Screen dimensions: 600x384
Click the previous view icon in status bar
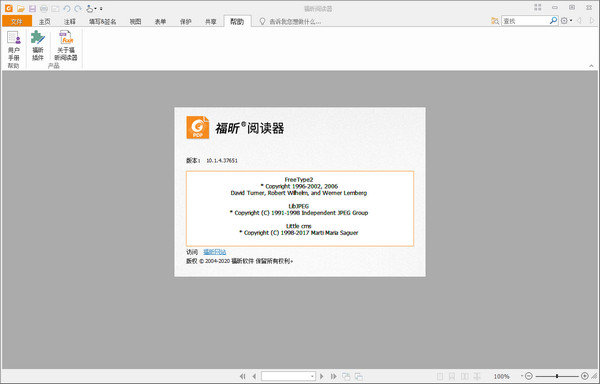click(x=346, y=376)
